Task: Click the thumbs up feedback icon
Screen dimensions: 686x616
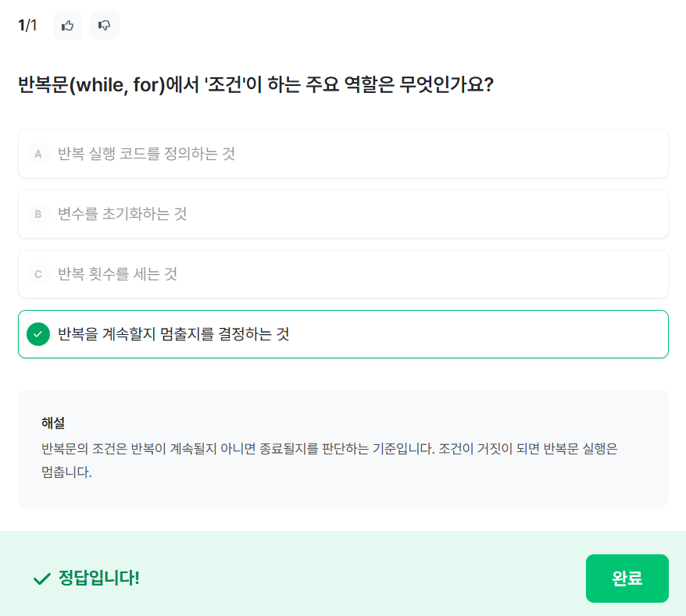Action: pyautogui.click(x=67, y=26)
